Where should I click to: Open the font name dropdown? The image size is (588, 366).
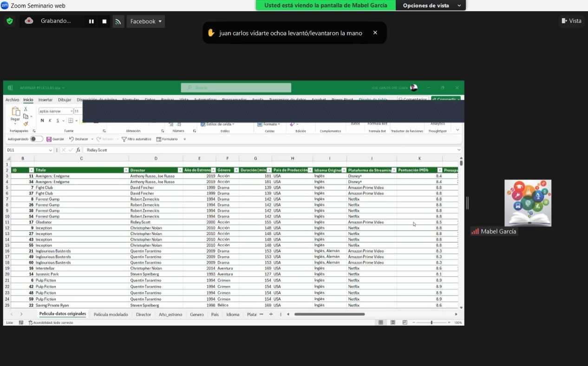[x=71, y=111]
